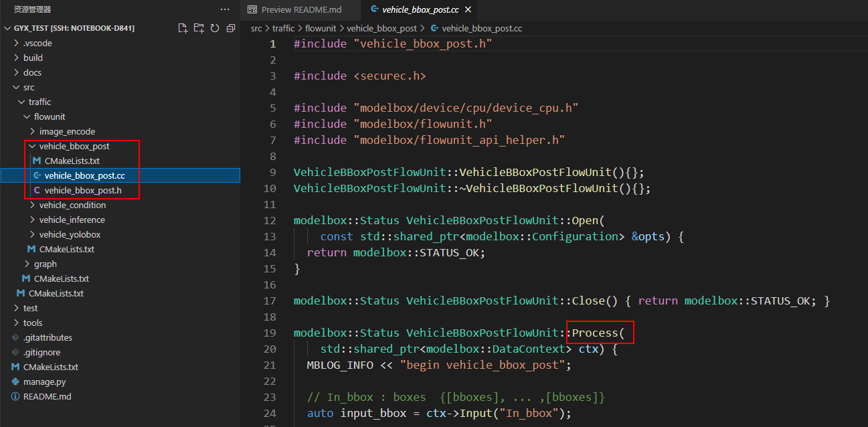Click src in breadcrumb path
868x427 pixels.
pyautogui.click(x=256, y=29)
